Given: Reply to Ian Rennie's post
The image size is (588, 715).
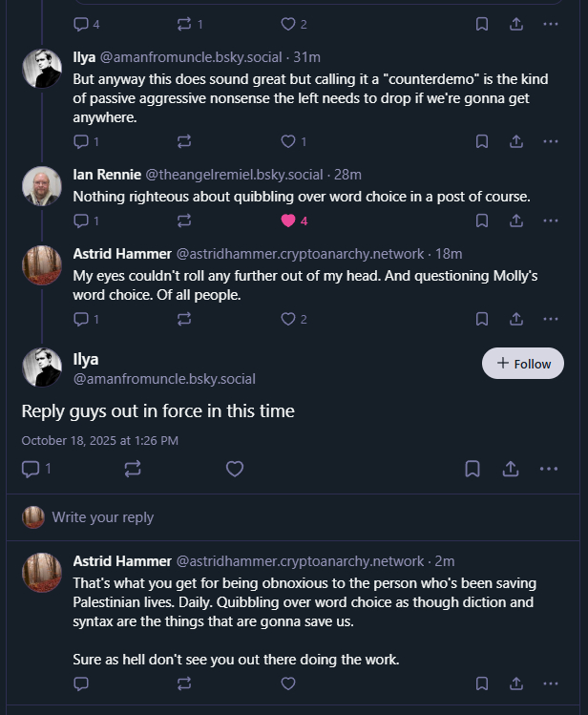Looking at the screenshot, I should 81,221.
